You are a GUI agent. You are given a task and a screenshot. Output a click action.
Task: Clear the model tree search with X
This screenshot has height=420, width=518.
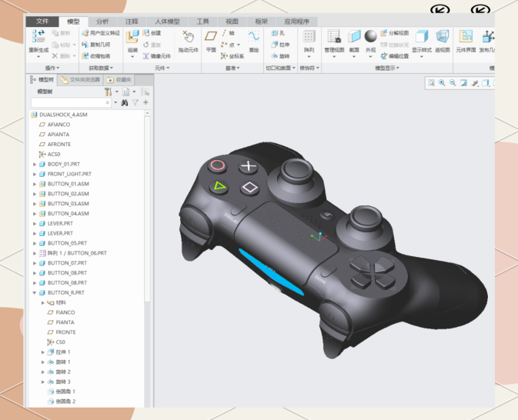click(x=107, y=102)
